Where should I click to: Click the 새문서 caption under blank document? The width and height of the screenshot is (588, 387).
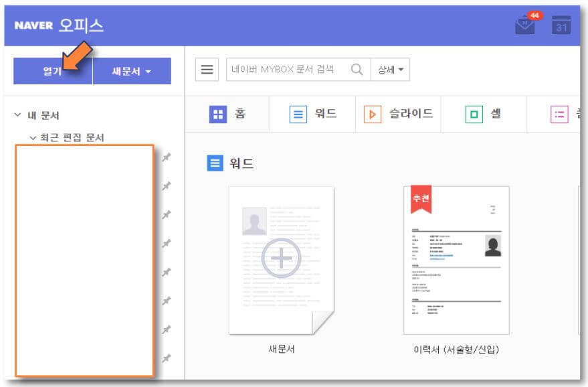pos(282,349)
